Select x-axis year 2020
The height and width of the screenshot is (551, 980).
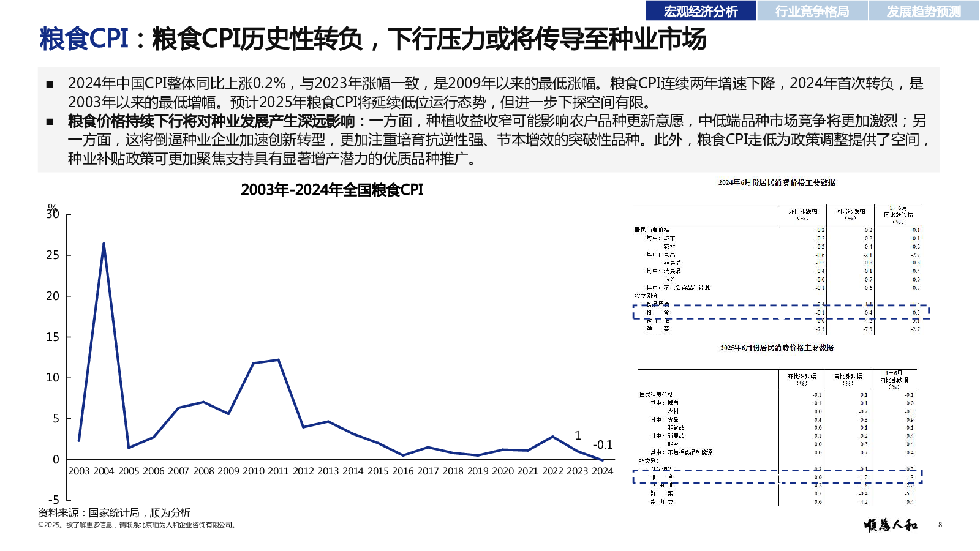(x=503, y=471)
